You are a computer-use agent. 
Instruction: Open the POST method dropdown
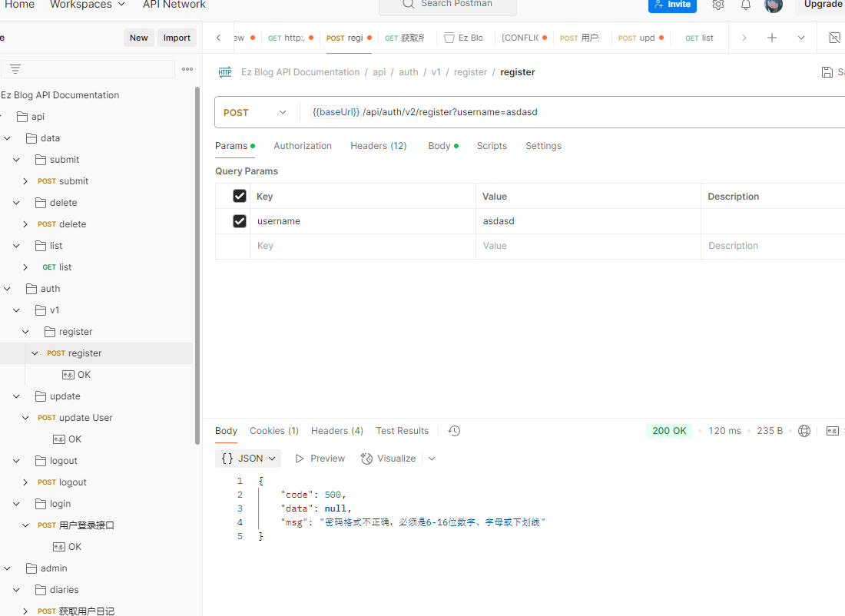point(256,112)
